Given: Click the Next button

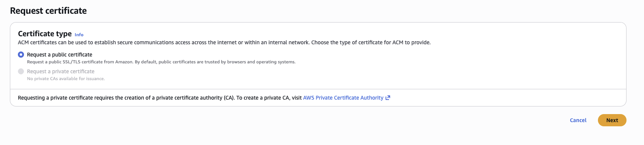Looking at the screenshot, I should click(612, 120).
